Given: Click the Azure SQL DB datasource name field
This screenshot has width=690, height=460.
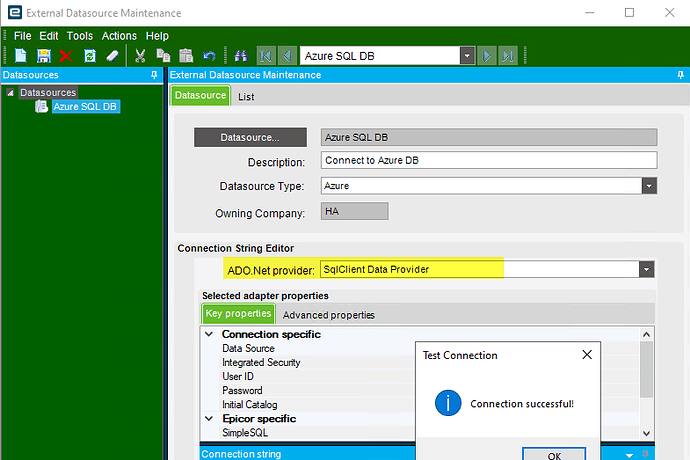Looking at the screenshot, I should pyautogui.click(x=489, y=137).
